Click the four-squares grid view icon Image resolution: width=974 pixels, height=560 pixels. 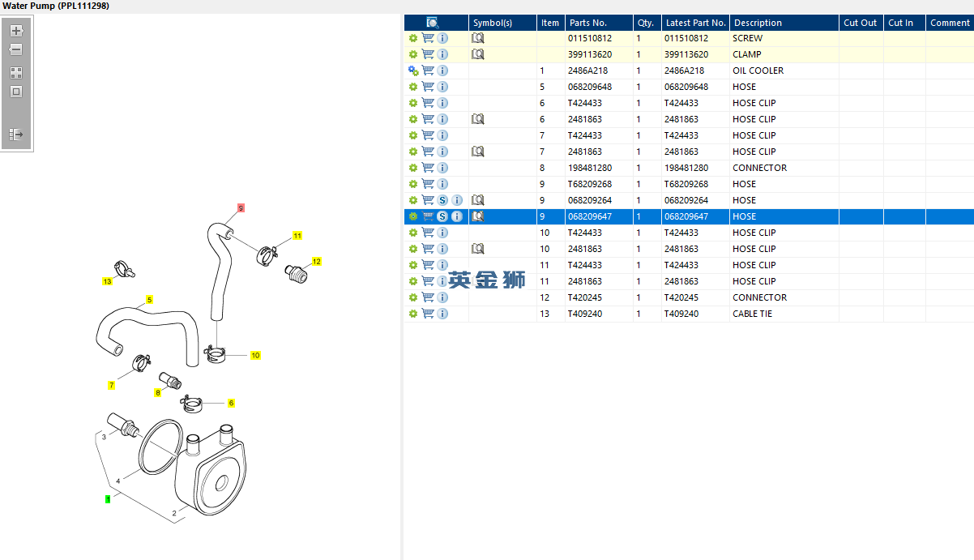(16, 73)
